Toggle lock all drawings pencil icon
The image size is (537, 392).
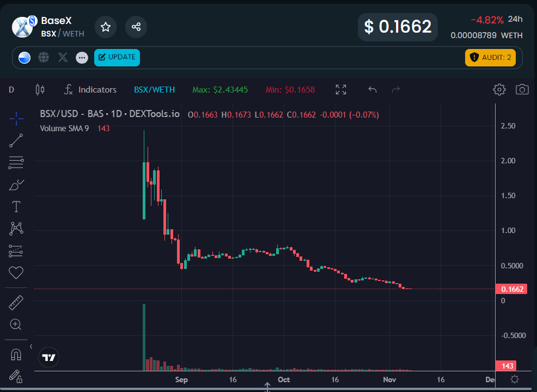[x=16, y=376]
